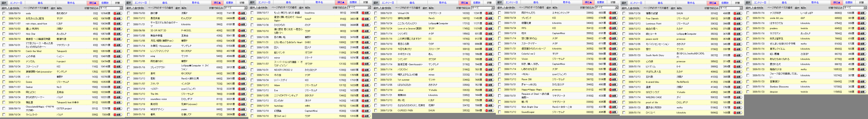Check the row for Catch the Wind
Image resolution: width=868 pixels, height=119 pixels.
coord(4,51)
